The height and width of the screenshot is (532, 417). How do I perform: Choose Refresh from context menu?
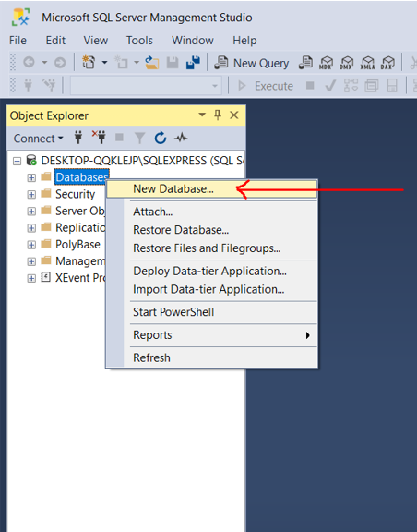point(212,358)
